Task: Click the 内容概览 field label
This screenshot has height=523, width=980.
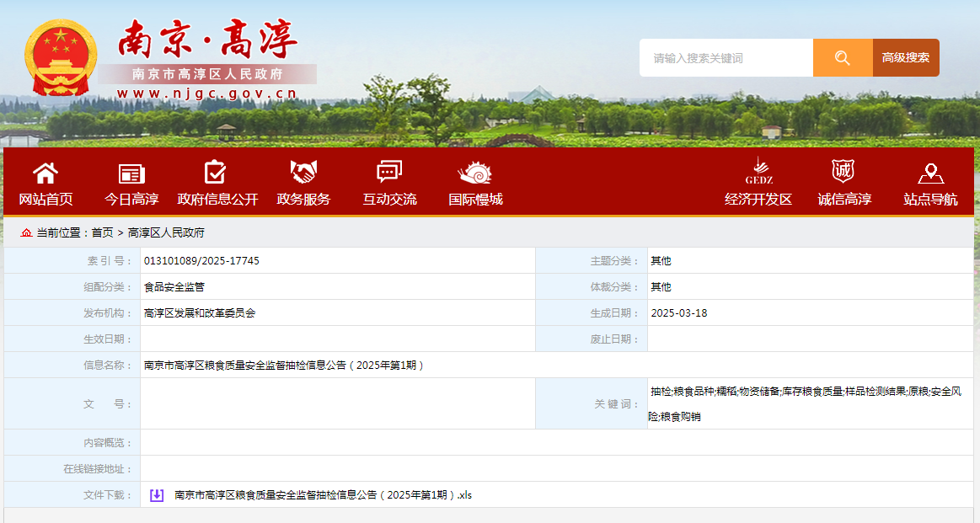Action: tap(108, 443)
